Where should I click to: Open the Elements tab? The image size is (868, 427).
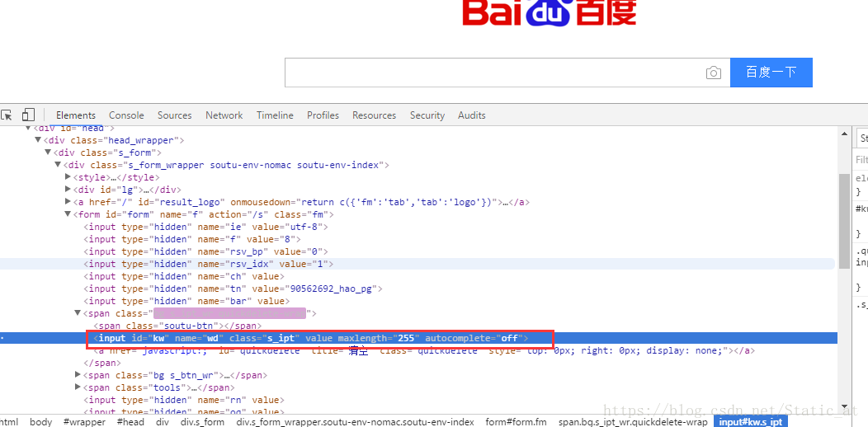click(x=76, y=115)
